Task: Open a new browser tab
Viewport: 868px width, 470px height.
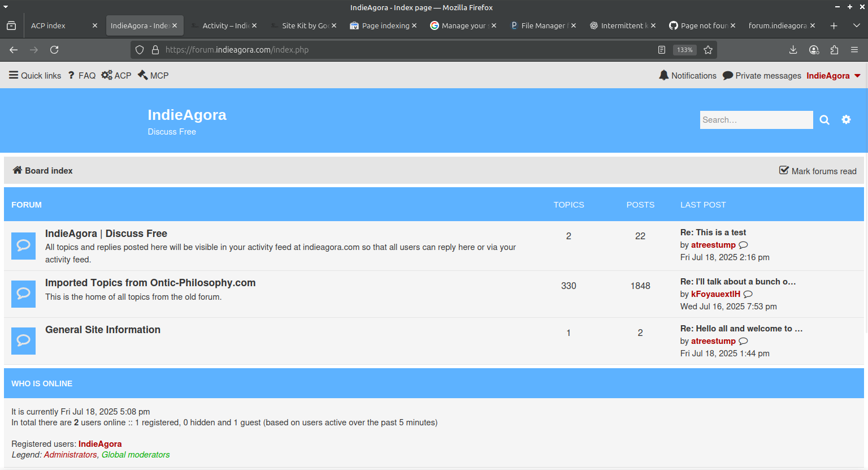Action: 834,25
